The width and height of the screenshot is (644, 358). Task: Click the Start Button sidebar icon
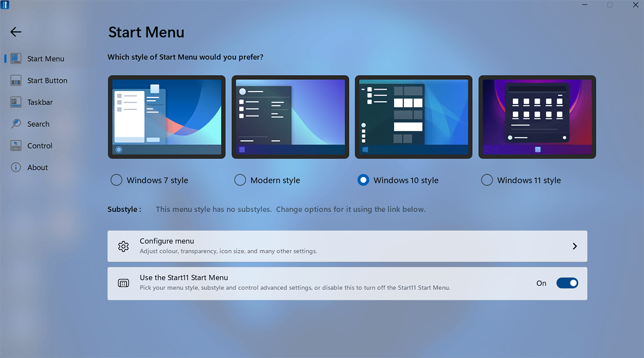[16, 80]
